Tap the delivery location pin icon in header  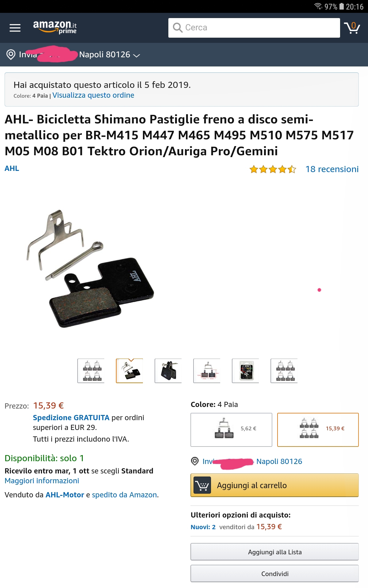[x=11, y=55]
